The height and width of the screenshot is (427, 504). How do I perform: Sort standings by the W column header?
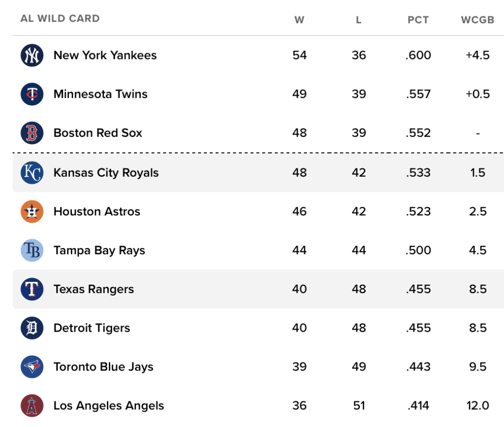[299, 20]
